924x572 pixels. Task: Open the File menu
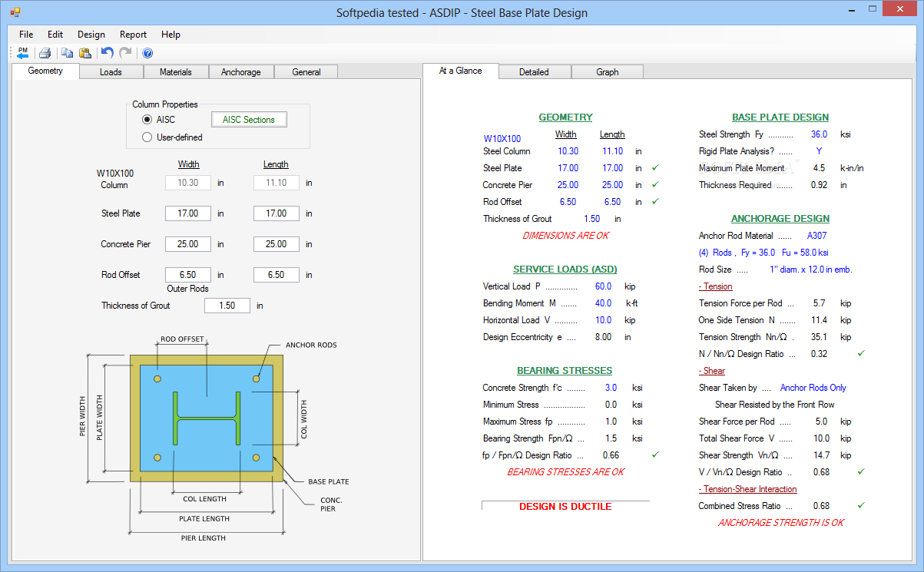point(26,35)
